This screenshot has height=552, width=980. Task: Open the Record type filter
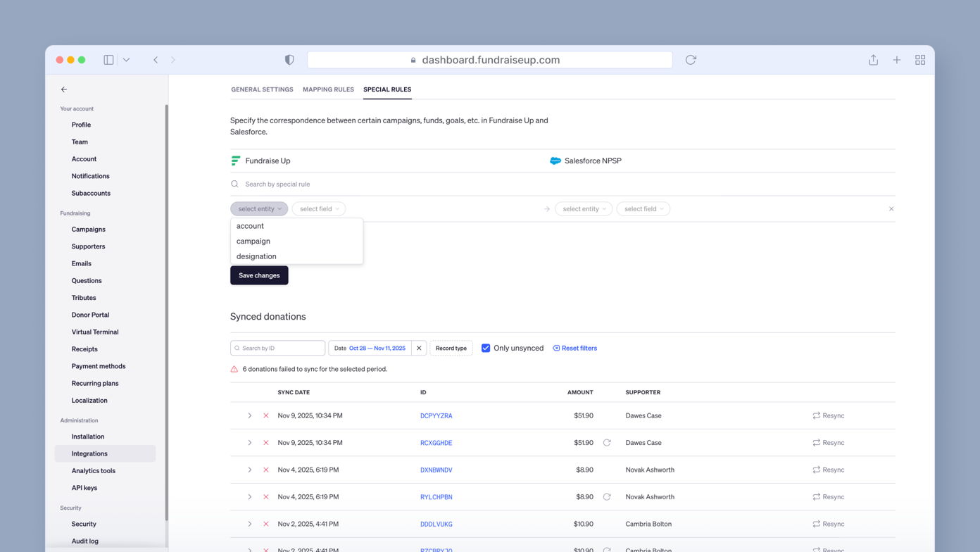coord(451,348)
